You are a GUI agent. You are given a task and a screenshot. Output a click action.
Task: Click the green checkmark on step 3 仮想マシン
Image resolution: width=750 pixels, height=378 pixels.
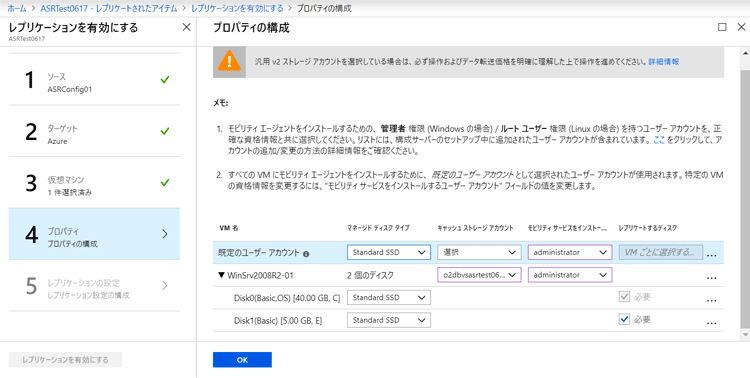click(165, 182)
